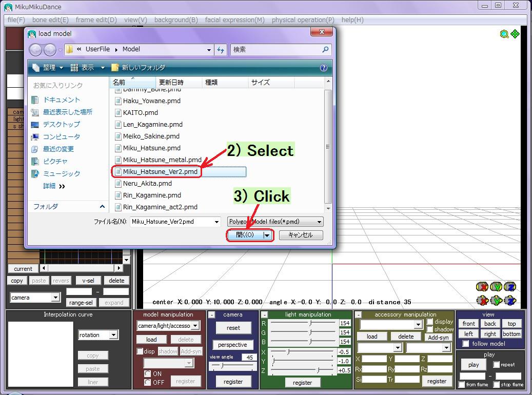The image size is (532, 395).
Task: Open the camera/light/accessory model dropdown
Action: (195, 326)
